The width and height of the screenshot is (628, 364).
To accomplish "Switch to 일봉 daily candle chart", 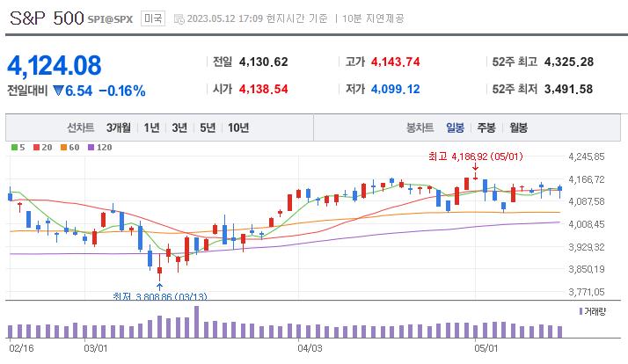I will tap(455, 127).
